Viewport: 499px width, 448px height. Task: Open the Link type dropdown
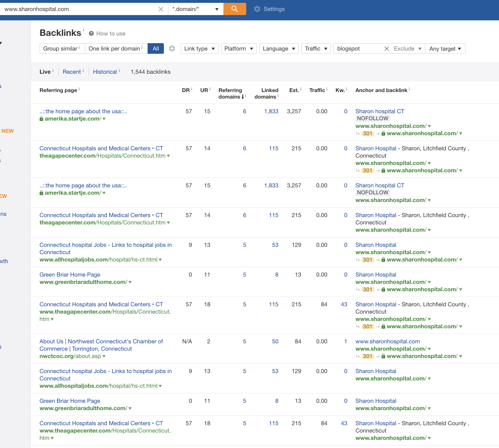point(199,48)
